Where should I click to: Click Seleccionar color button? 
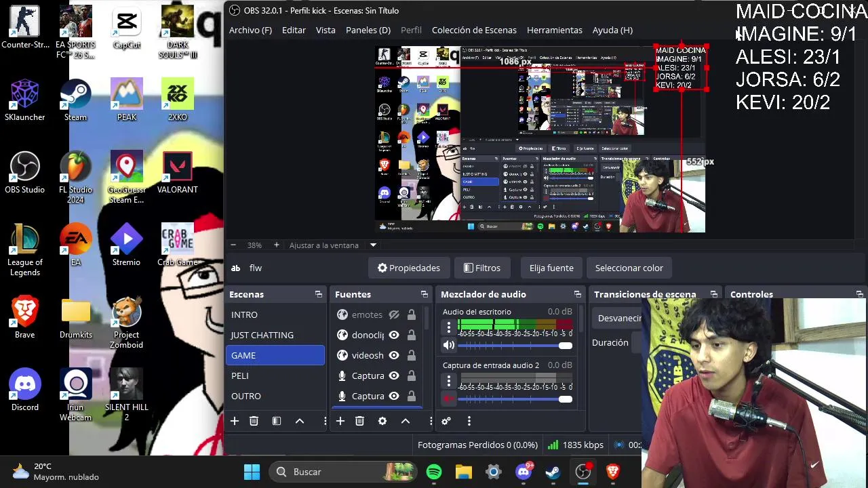coord(629,268)
